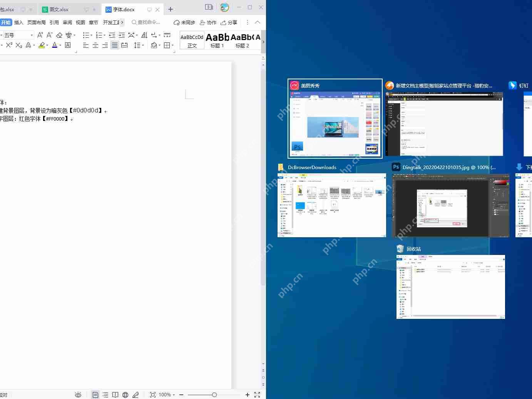The image size is (532, 399).
Task: Toggle the bulleted list icon
Action: [x=85, y=35]
